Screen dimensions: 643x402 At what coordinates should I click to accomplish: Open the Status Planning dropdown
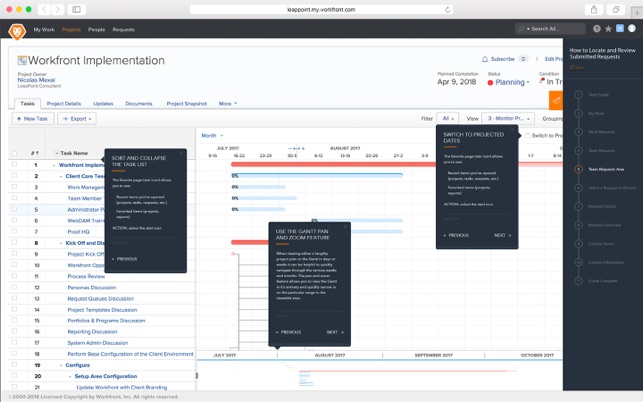[x=510, y=83]
